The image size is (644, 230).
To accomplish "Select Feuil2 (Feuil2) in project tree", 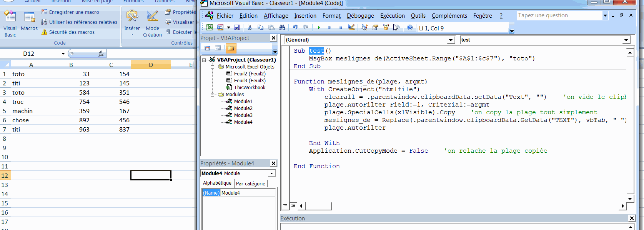I will (x=250, y=74).
